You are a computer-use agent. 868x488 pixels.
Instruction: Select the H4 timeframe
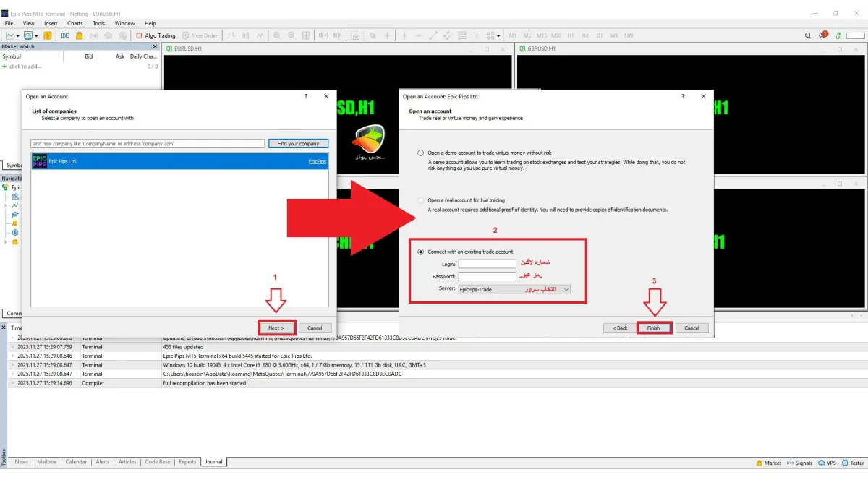pyautogui.click(x=585, y=35)
